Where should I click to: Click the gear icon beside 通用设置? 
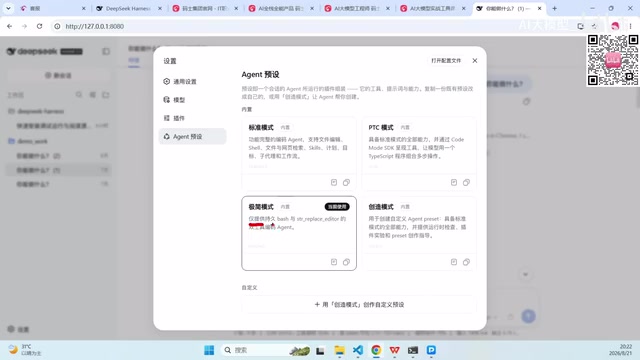(167, 81)
